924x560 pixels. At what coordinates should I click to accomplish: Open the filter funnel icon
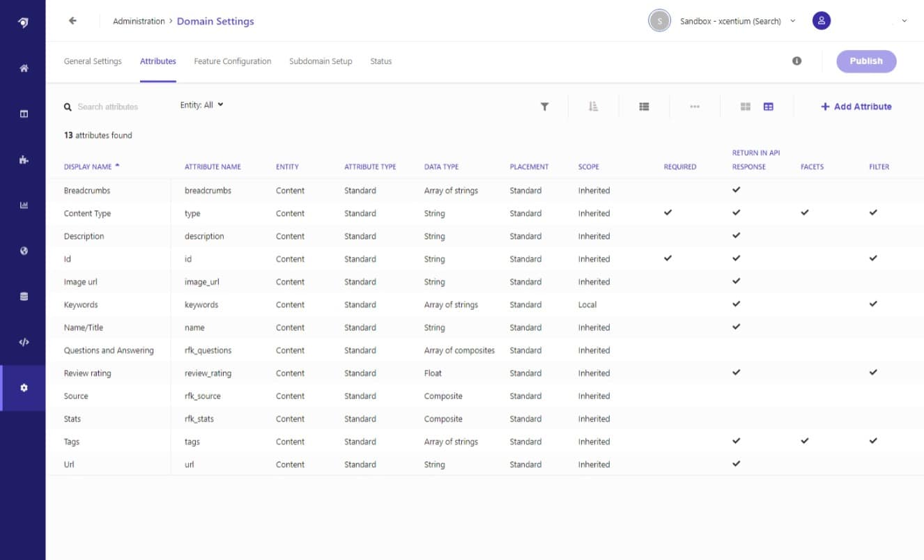coord(544,107)
